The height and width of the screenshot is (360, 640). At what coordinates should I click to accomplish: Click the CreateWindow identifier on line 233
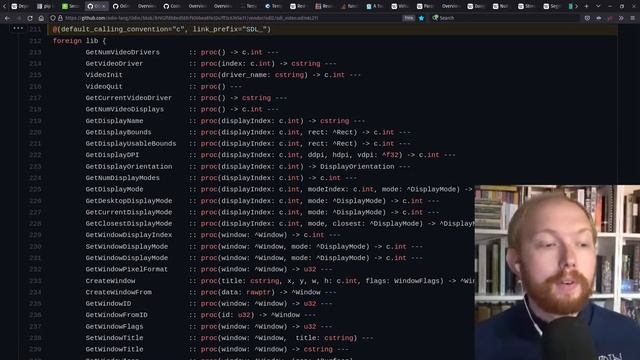click(x=110, y=281)
